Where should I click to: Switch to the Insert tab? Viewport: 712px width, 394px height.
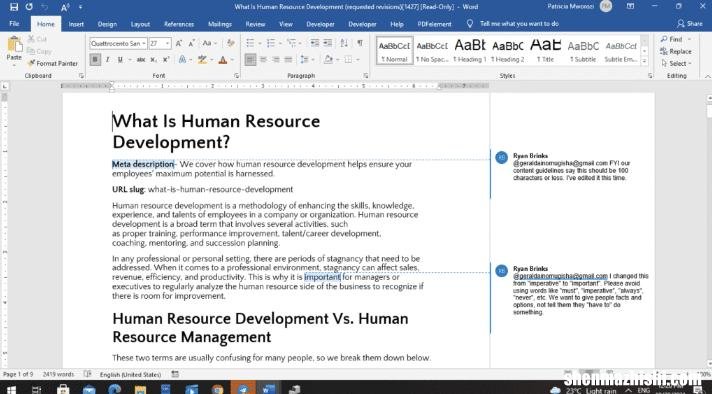76,24
